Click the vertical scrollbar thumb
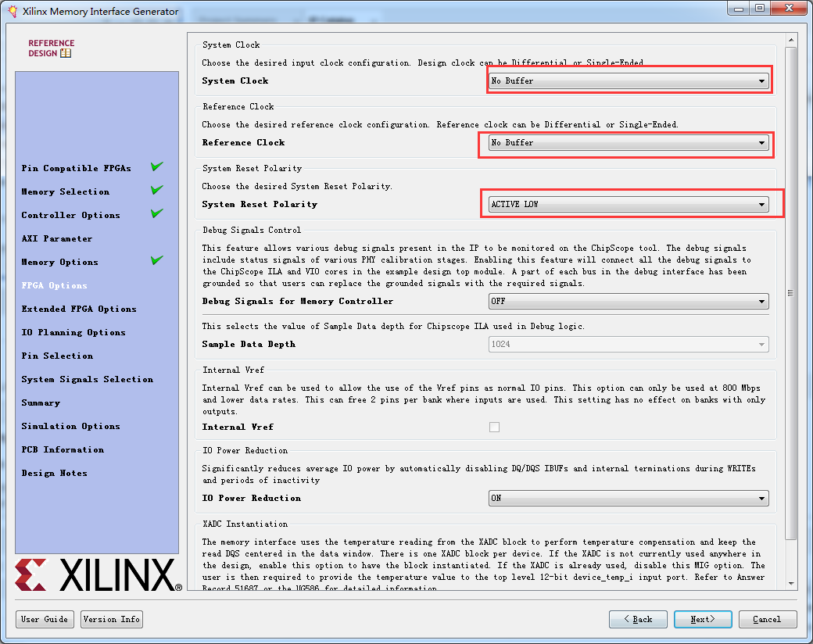 click(790, 293)
